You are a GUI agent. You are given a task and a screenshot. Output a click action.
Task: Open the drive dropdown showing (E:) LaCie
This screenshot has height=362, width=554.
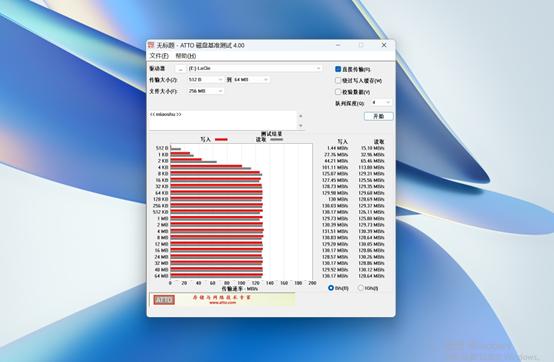tap(254, 69)
